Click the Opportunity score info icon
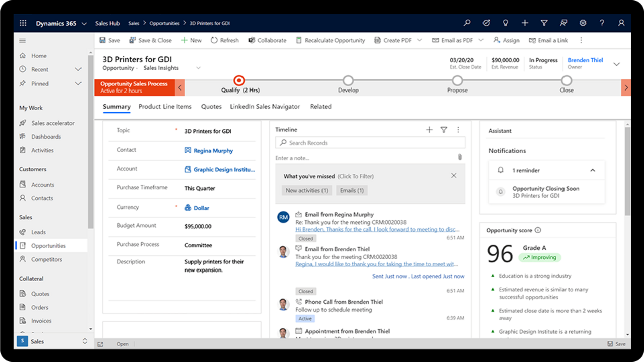 point(538,230)
